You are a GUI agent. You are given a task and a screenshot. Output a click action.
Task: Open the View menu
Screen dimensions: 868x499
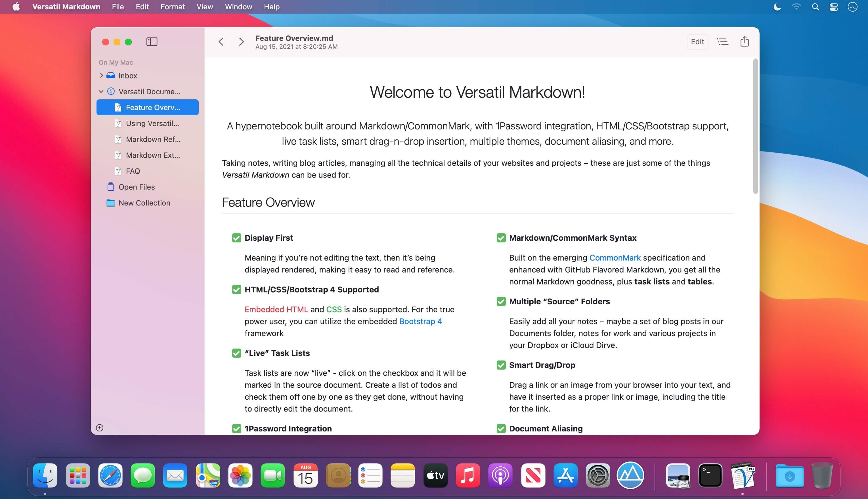205,7
